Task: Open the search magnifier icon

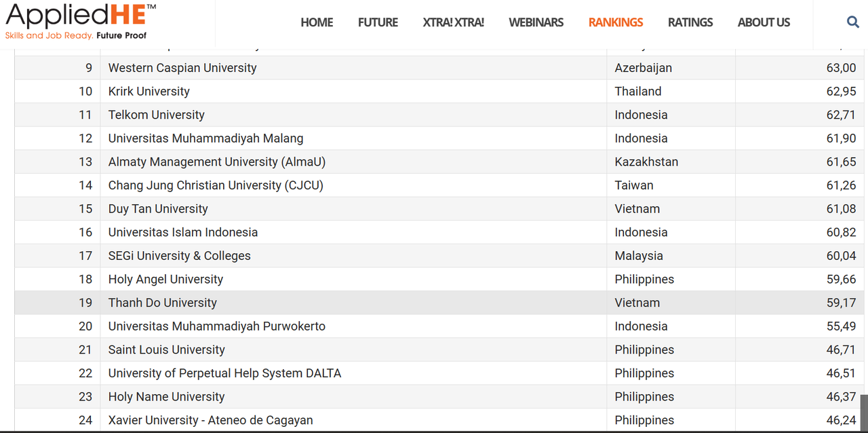Action: [x=852, y=22]
